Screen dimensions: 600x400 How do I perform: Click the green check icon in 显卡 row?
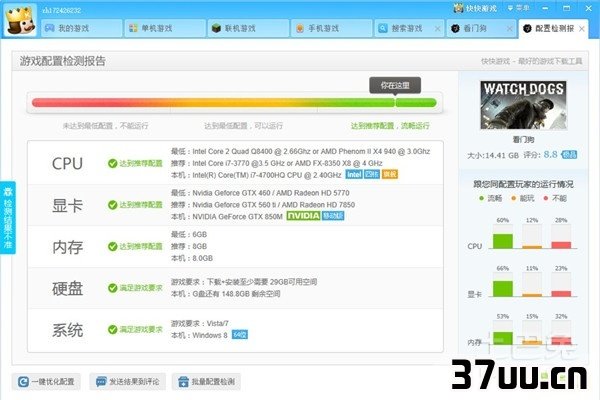[x=112, y=205]
